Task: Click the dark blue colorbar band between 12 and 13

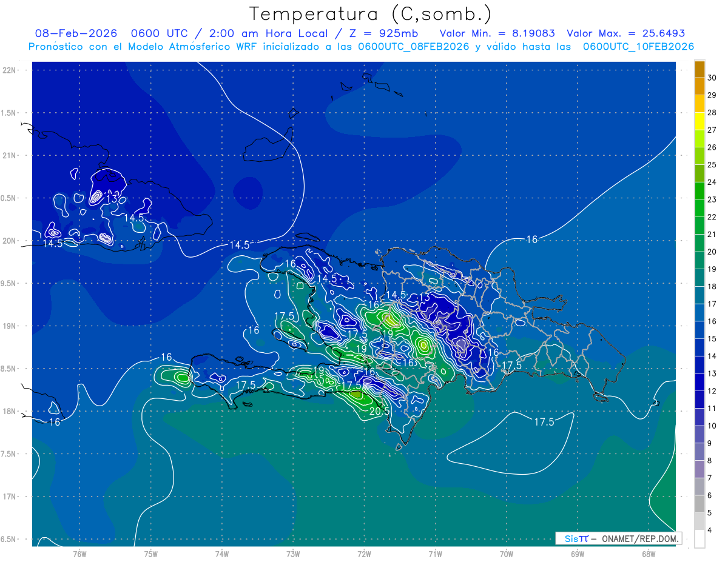Action: pos(699,382)
